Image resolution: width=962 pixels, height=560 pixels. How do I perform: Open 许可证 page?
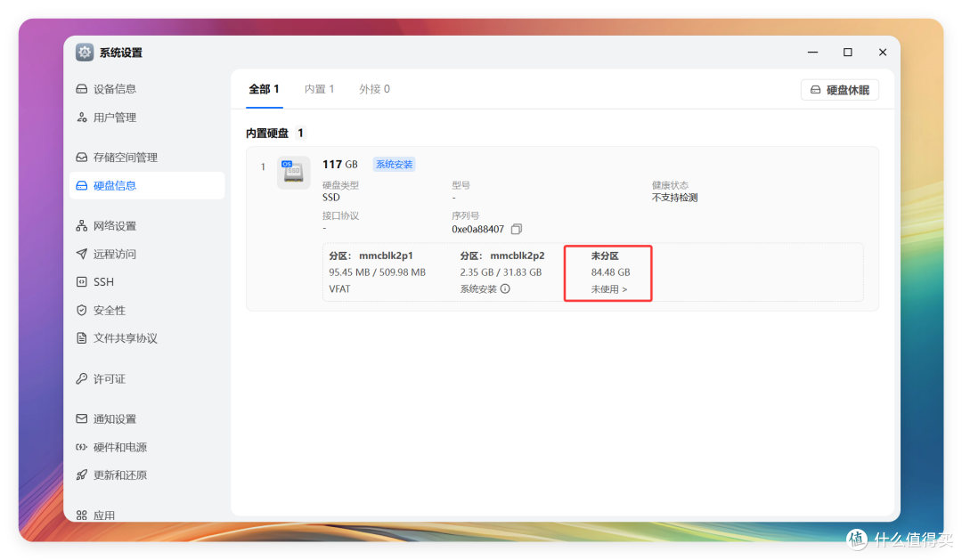(x=109, y=378)
